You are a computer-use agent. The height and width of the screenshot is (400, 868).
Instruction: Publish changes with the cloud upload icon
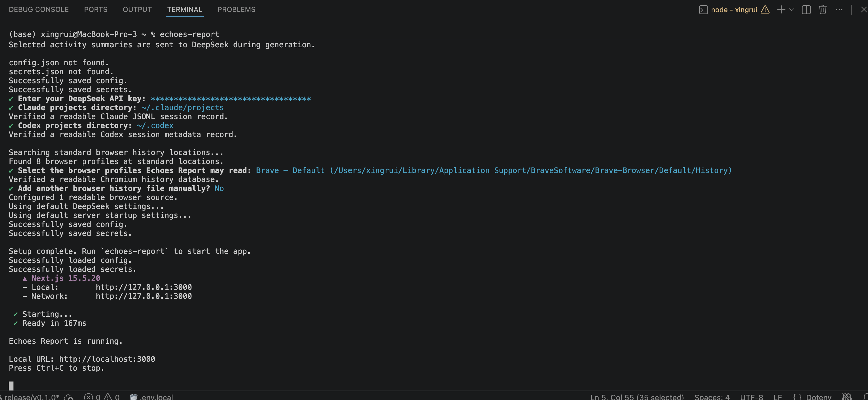[x=69, y=397]
